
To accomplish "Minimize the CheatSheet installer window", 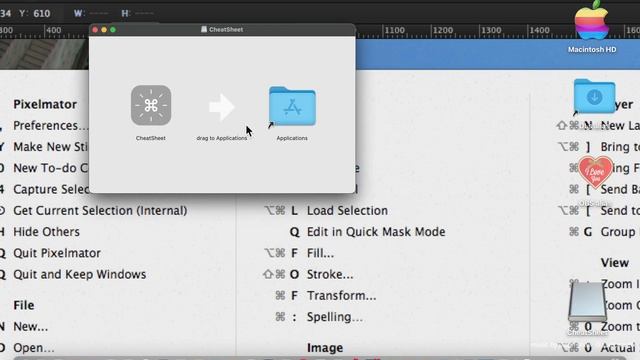I will [104, 30].
